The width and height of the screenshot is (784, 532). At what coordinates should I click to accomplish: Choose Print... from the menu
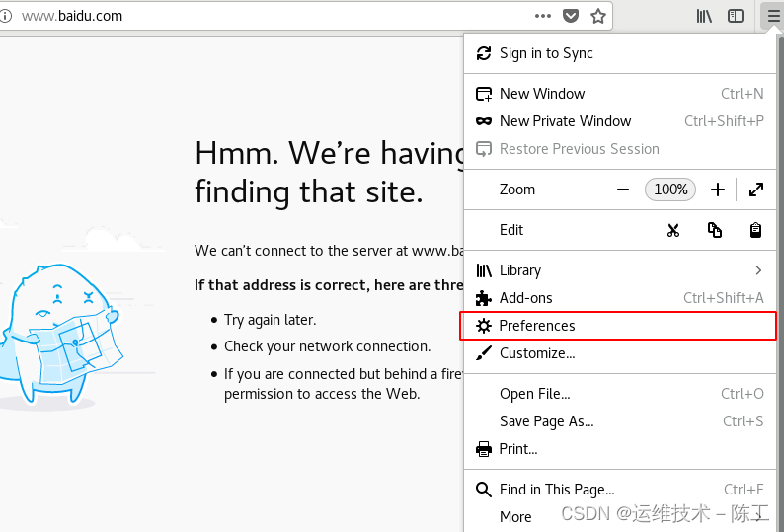[620, 449]
